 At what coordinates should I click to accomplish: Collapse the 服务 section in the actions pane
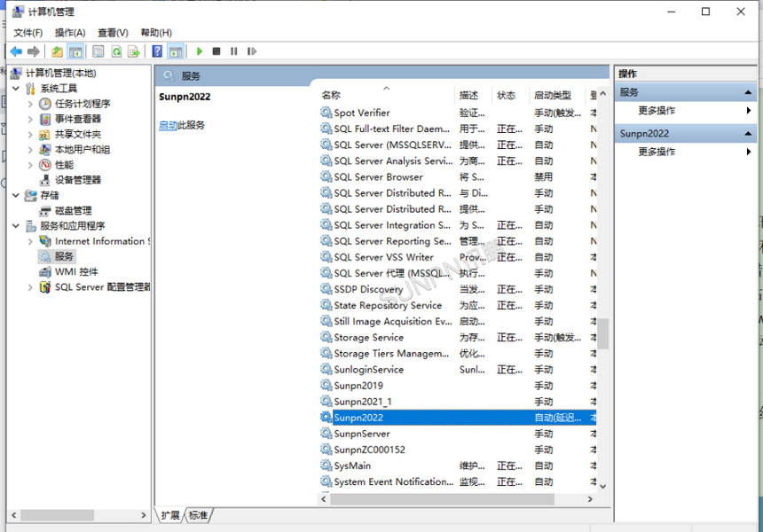point(748,92)
